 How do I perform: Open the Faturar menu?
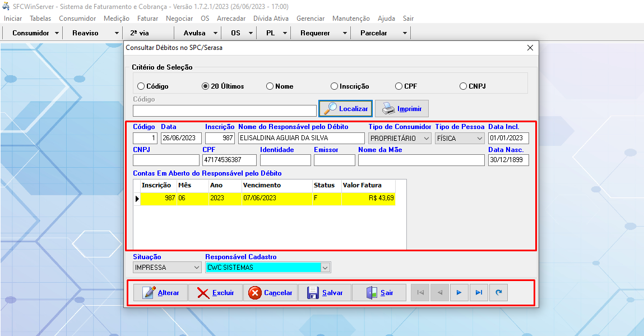(x=147, y=19)
